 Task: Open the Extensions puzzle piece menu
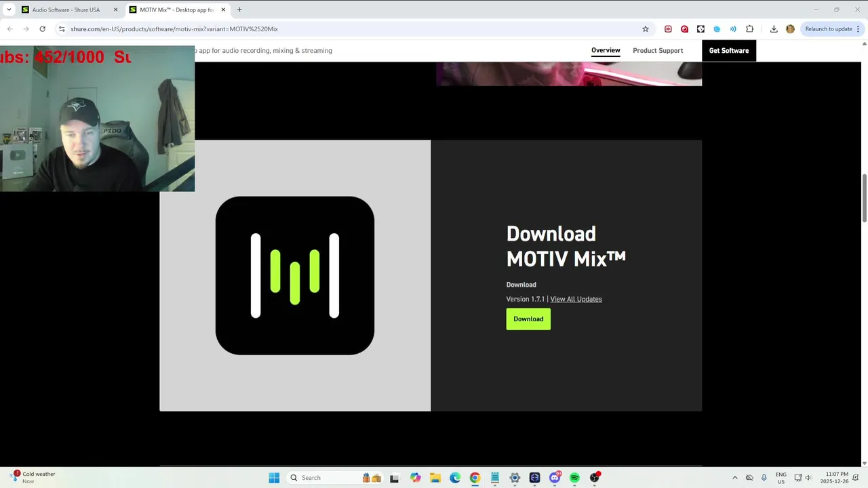[x=749, y=29]
